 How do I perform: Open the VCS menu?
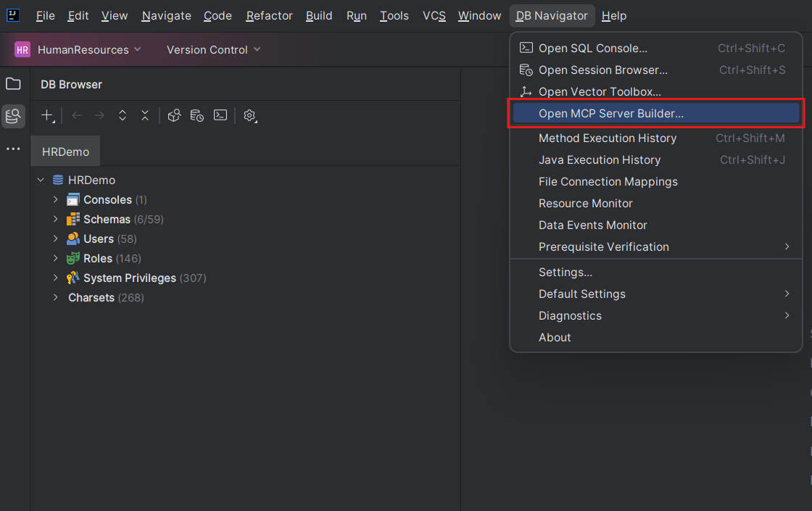coord(434,16)
